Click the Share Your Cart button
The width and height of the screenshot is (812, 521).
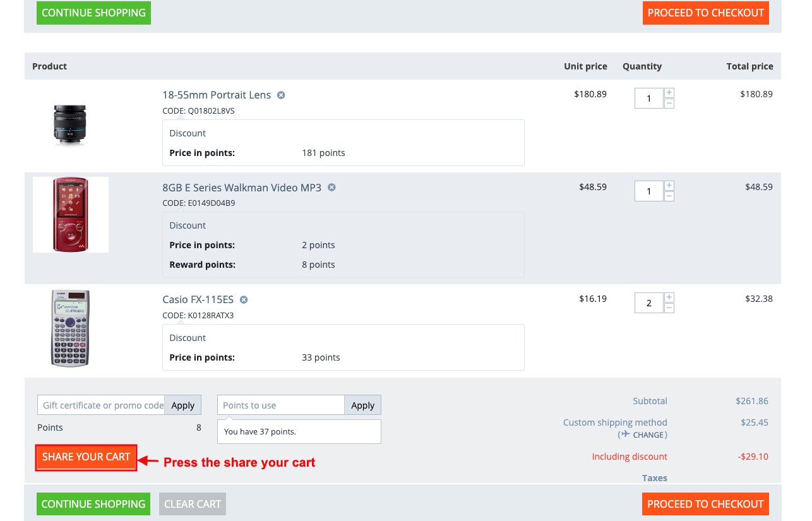coord(86,457)
